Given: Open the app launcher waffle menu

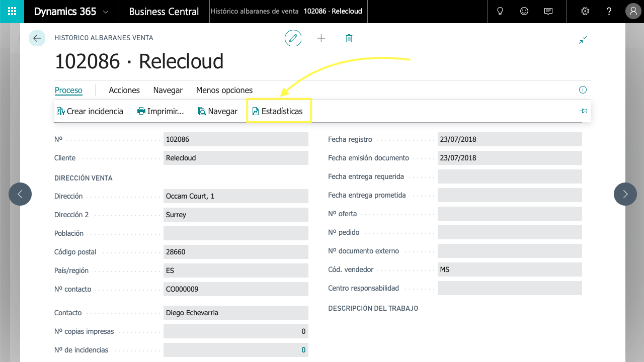Looking at the screenshot, I should click(12, 12).
